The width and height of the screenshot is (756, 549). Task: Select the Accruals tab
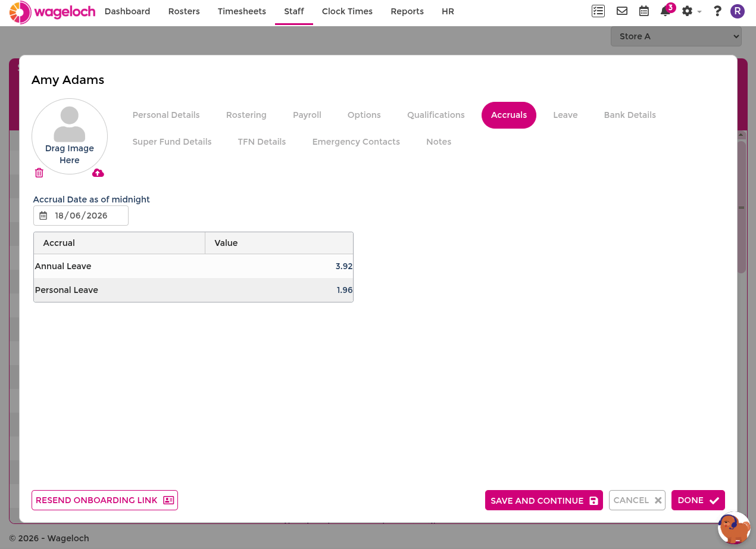[509, 115]
